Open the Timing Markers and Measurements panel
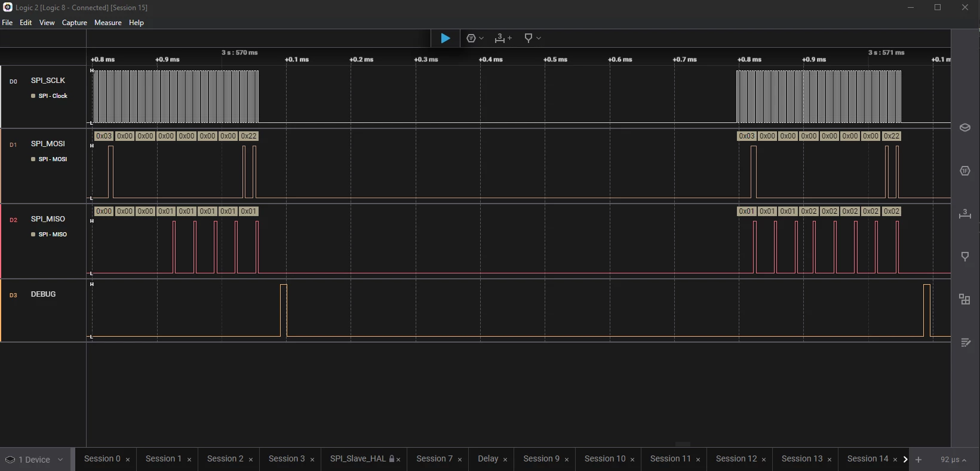The image size is (980, 471). tap(965, 214)
